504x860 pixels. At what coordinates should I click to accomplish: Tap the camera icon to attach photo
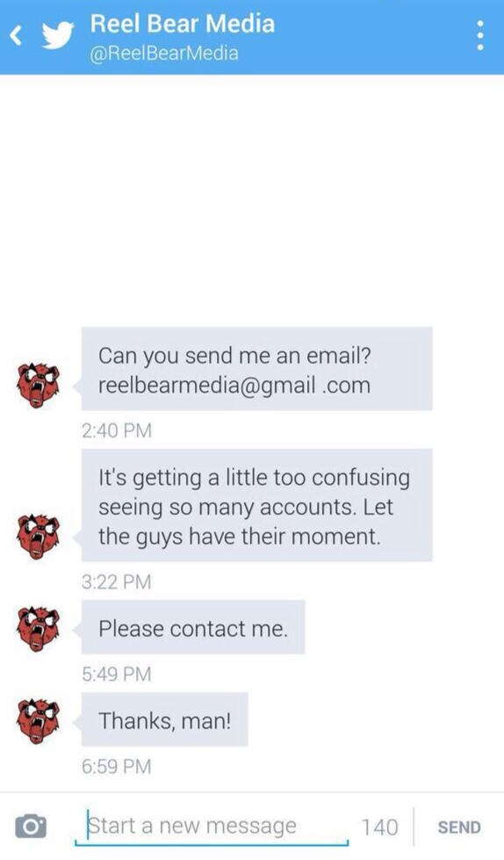(31, 826)
